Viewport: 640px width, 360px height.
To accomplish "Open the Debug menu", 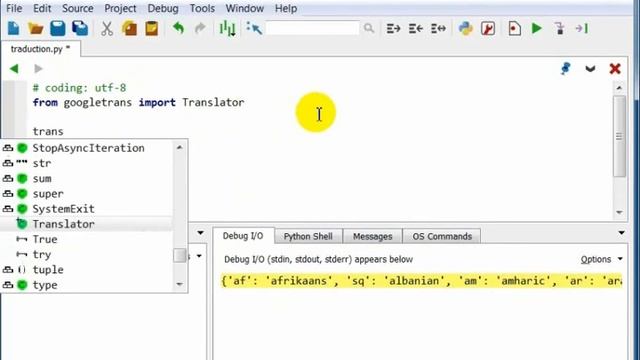I will coord(163,8).
